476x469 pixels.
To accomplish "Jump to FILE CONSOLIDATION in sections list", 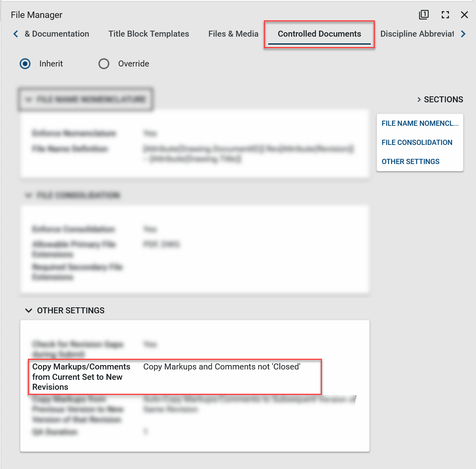I will click(x=417, y=143).
